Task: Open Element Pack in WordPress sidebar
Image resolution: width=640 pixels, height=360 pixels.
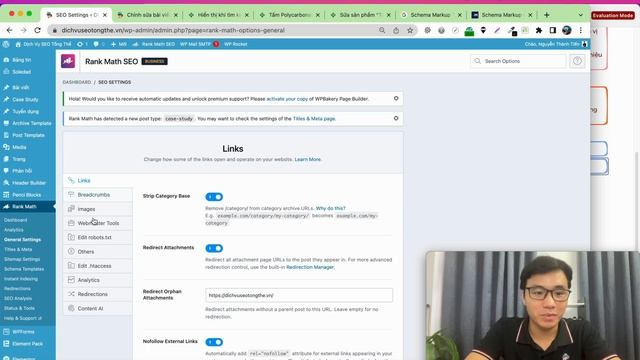Action: tap(28, 344)
